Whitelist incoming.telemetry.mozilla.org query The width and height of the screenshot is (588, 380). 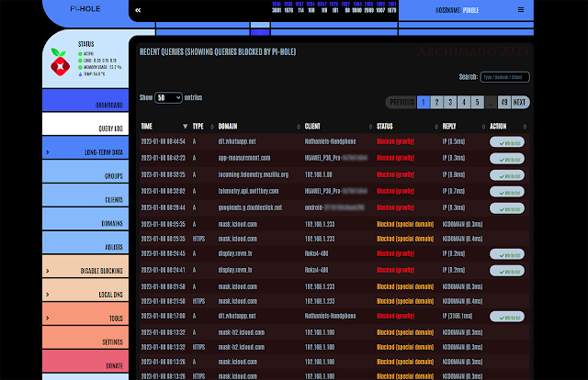(x=507, y=175)
